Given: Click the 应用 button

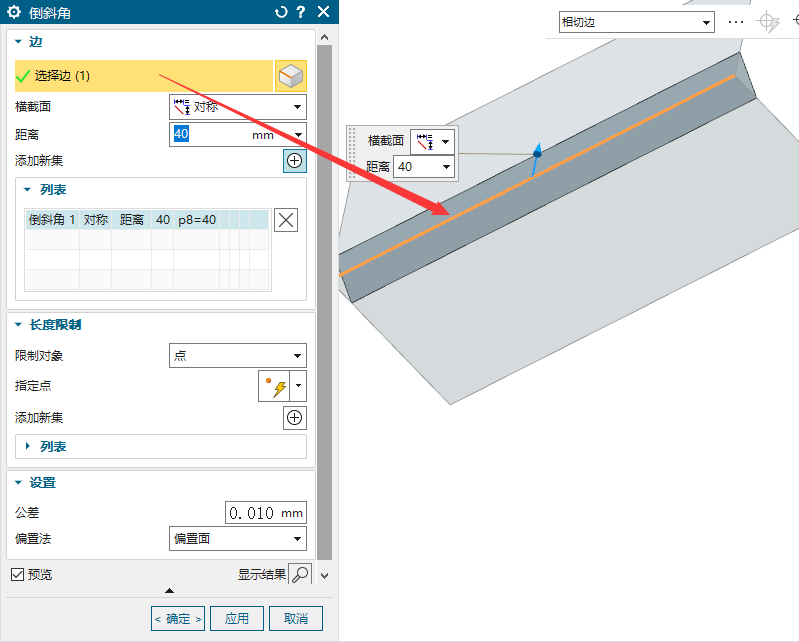Looking at the screenshot, I should (237, 618).
